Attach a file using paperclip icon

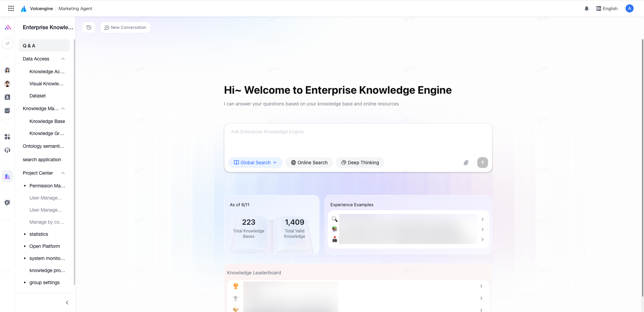pyautogui.click(x=466, y=163)
